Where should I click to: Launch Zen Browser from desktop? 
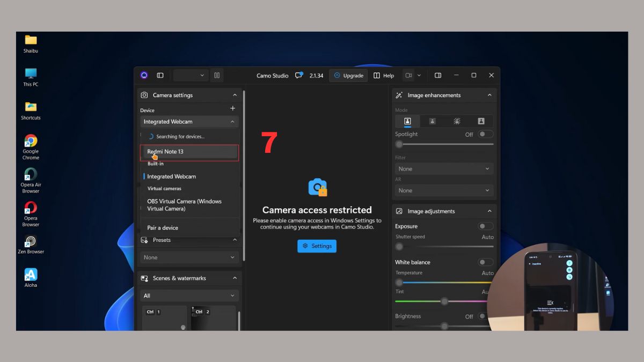31,245
